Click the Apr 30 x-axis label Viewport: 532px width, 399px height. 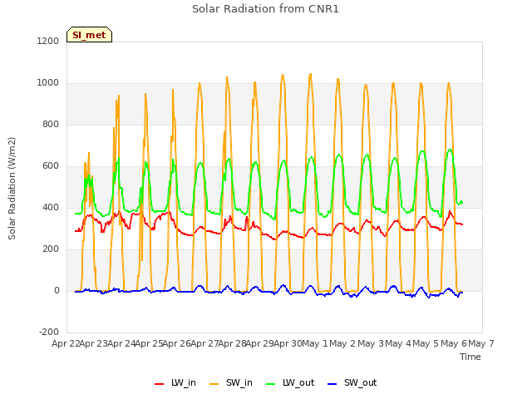coord(288,343)
